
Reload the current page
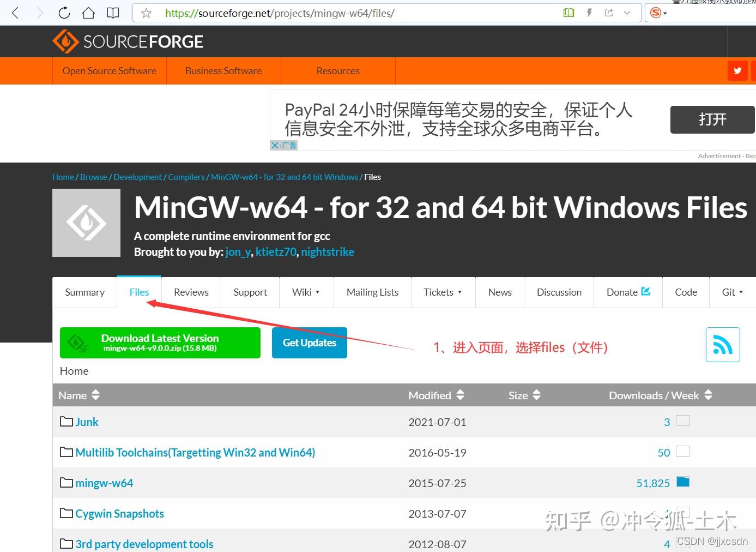(x=64, y=13)
